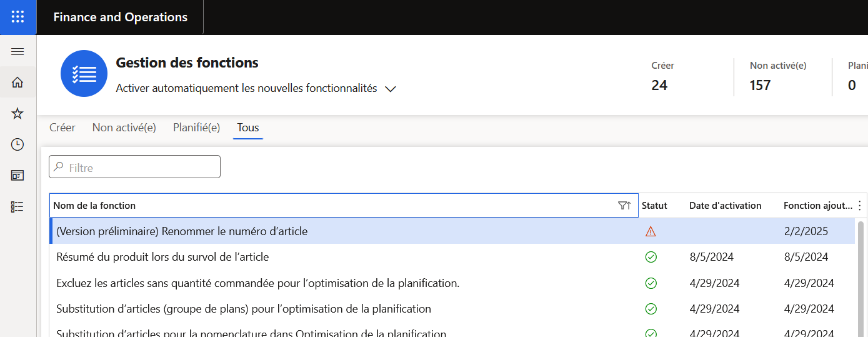This screenshot has width=868, height=337.
Task: Switch to the Planifié(e) tab
Action: (196, 128)
